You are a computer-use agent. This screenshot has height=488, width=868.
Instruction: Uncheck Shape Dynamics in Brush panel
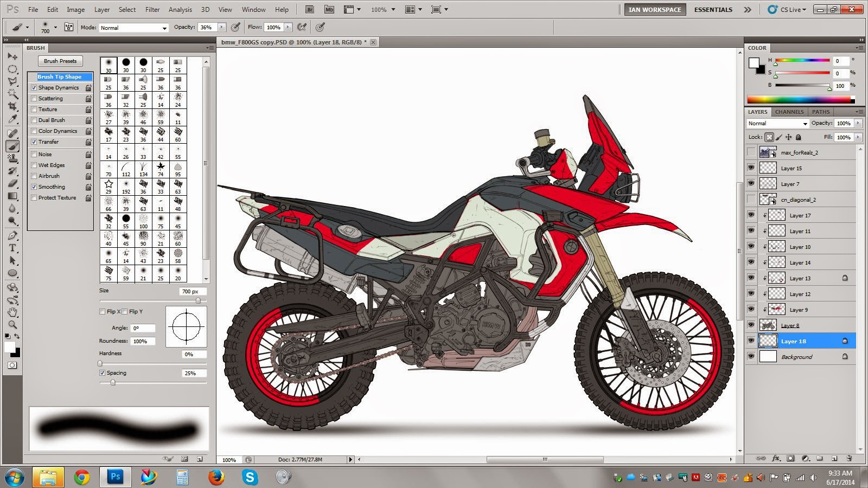click(x=34, y=88)
